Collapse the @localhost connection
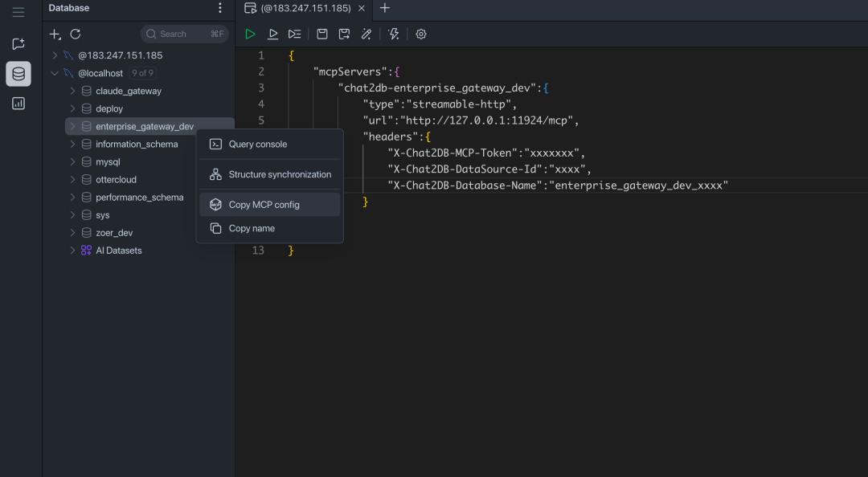Viewport: 868px width, 477px height. [55, 73]
